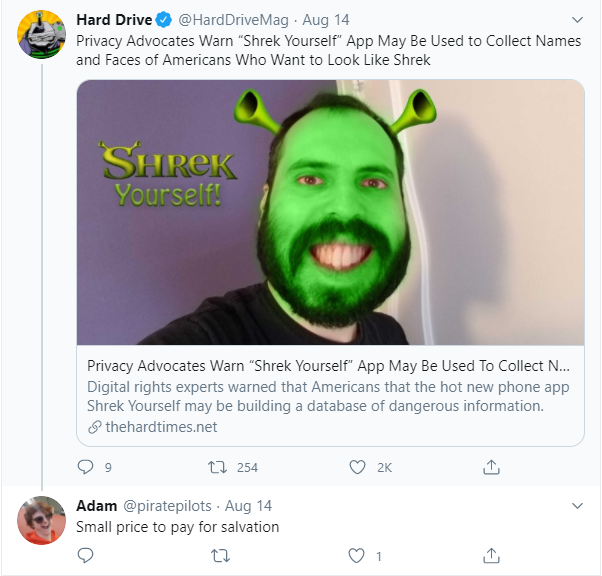Open Adam's profile picture
This screenshot has height=576, width=602.
pyautogui.click(x=42, y=520)
